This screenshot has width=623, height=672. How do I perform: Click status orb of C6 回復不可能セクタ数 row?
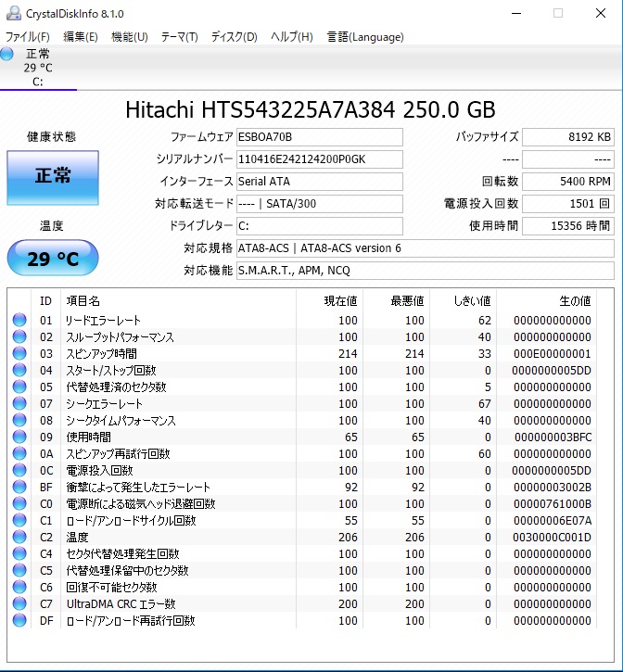click(x=19, y=587)
